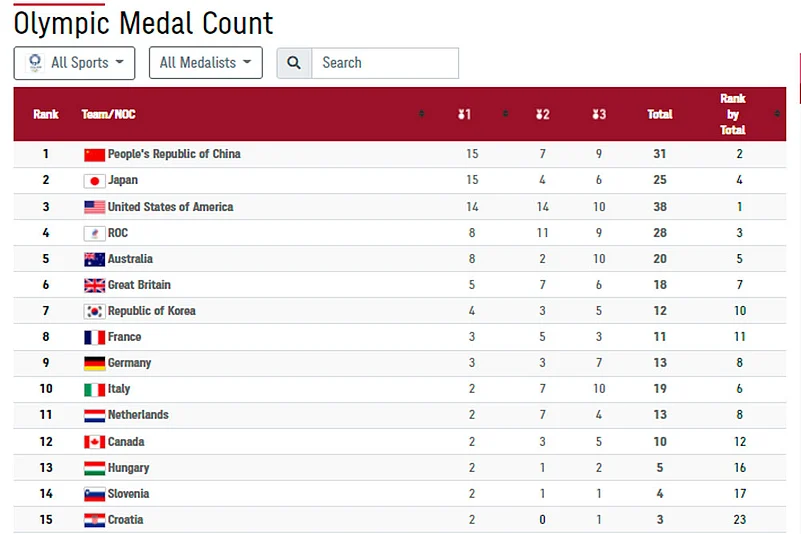The width and height of the screenshot is (801, 534).
Task: Open the Australia team link
Action: [130, 259]
